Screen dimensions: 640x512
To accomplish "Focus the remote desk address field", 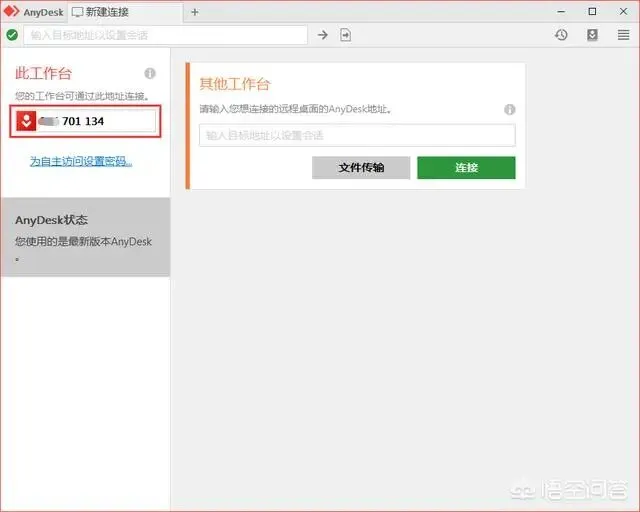I will (x=357, y=135).
